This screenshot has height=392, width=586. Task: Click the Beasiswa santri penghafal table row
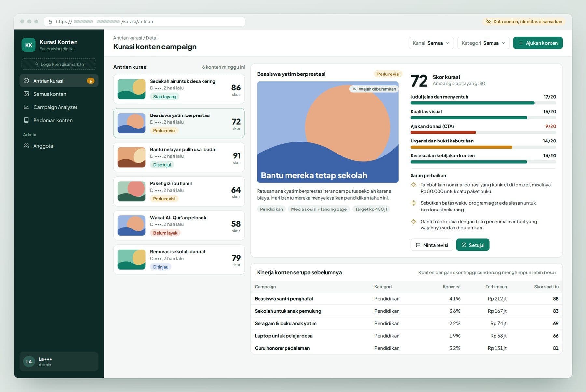[406, 299]
